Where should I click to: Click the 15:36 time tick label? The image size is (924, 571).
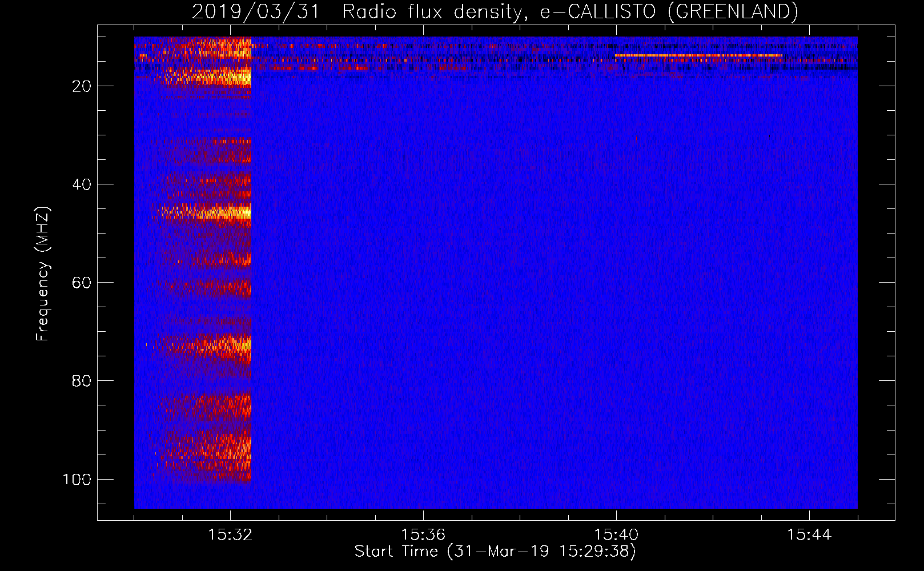423,534
